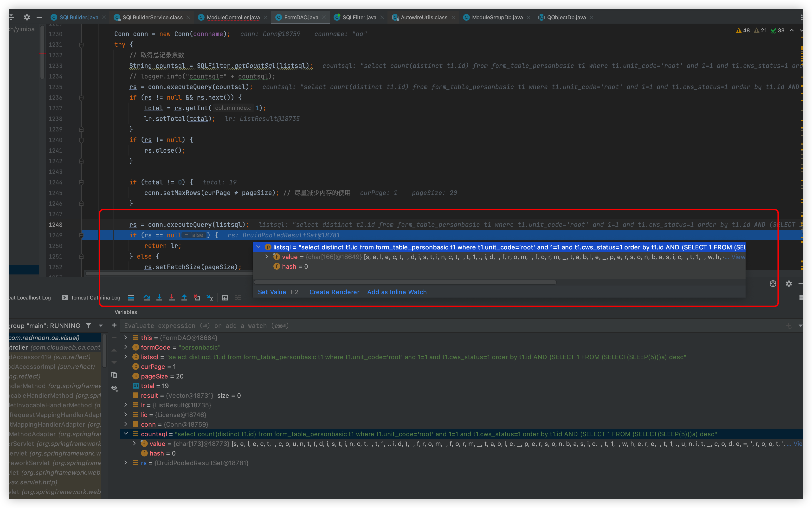This screenshot has width=812, height=508.
Task: Switch to the ModuleController.java tab
Action: point(233,17)
